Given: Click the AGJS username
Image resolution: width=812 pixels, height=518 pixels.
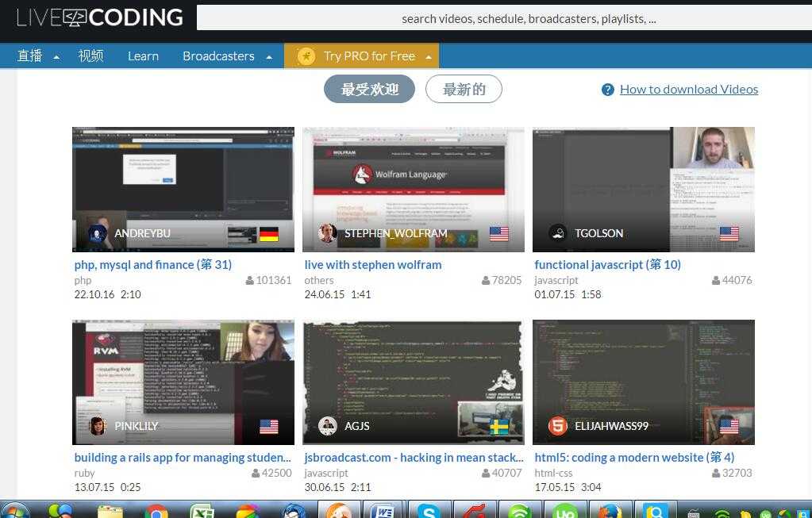Looking at the screenshot, I should [x=357, y=427].
